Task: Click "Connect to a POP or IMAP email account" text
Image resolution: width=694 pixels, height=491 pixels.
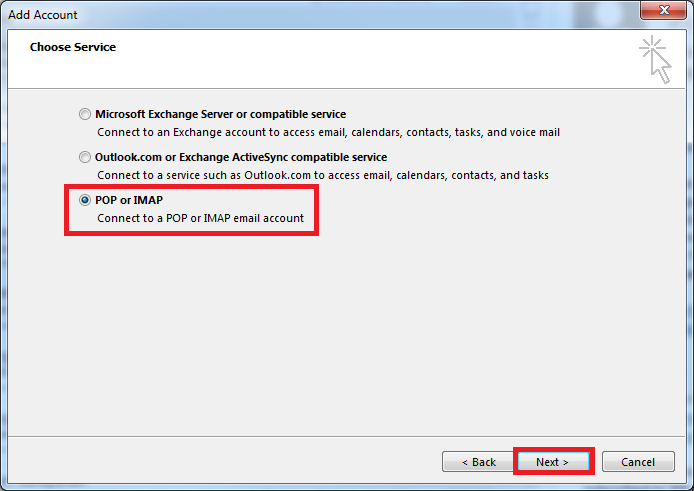Action: [200, 217]
